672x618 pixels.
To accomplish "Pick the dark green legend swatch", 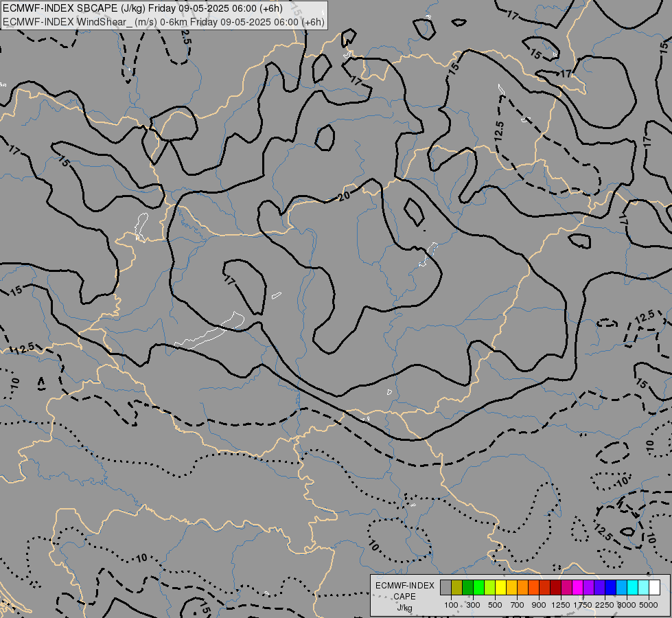I will tap(467, 588).
